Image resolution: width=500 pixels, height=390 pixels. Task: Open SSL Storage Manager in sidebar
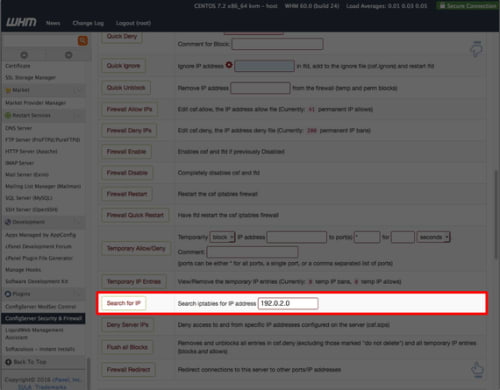tap(30, 78)
